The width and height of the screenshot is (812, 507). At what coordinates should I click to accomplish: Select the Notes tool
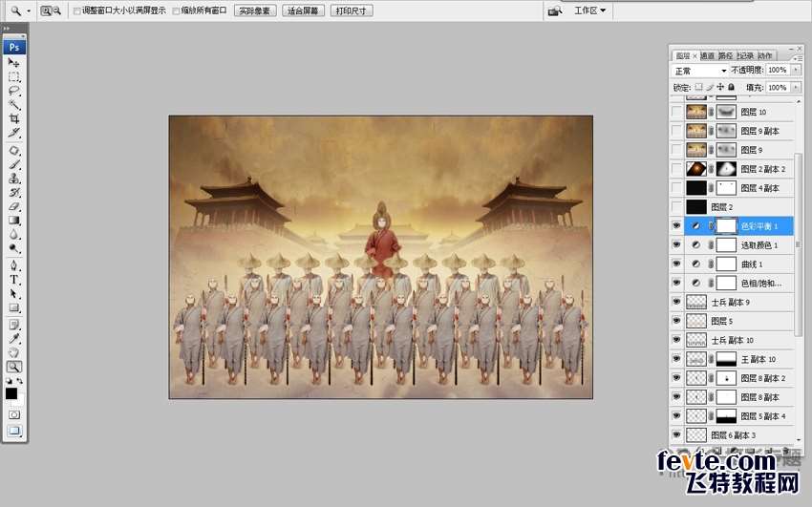[x=14, y=325]
